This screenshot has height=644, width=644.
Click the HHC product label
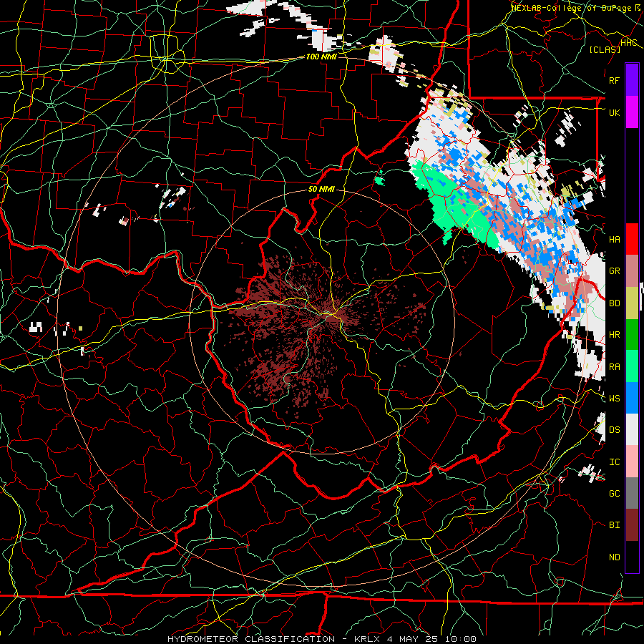pyautogui.click(x=629, y=42)
